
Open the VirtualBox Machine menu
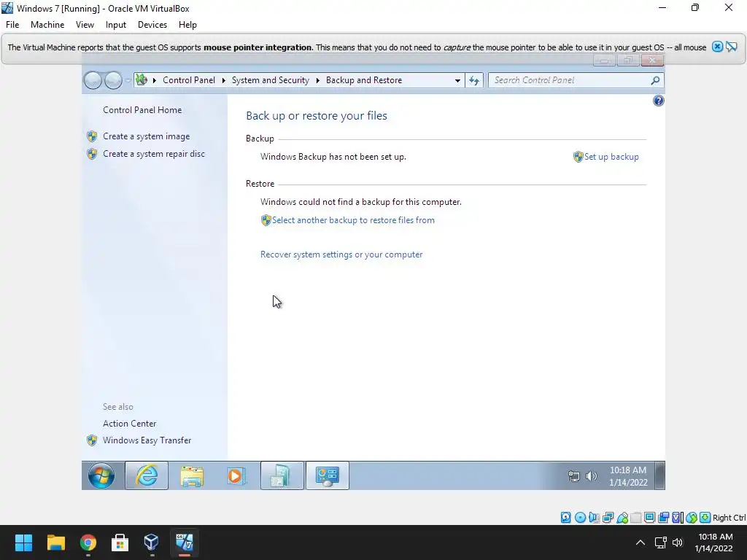[47, 25]
